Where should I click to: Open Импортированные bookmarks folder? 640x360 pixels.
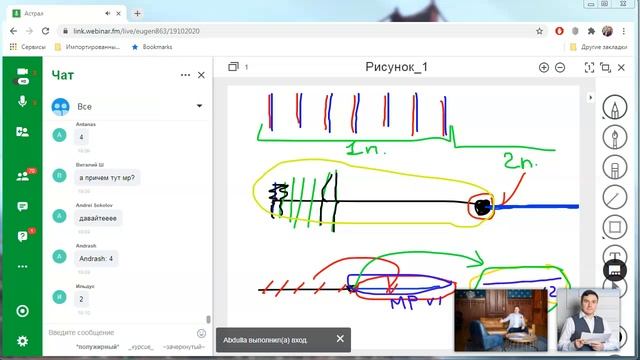87,47
